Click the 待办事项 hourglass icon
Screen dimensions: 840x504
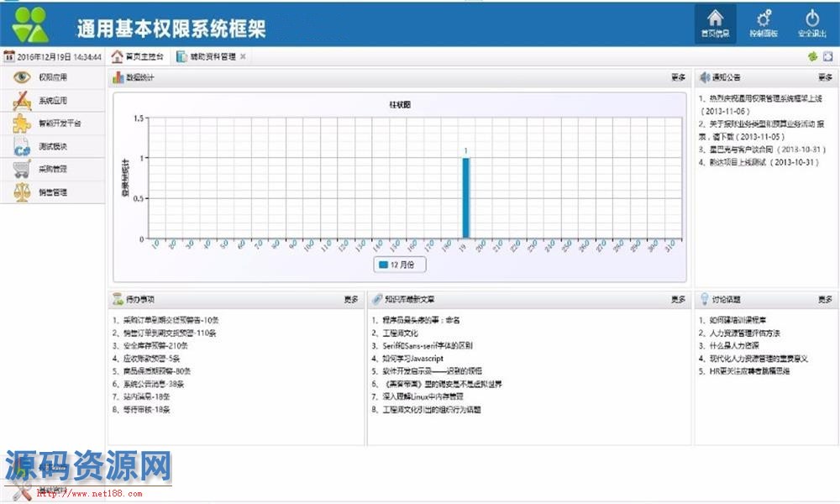(118, 299)
